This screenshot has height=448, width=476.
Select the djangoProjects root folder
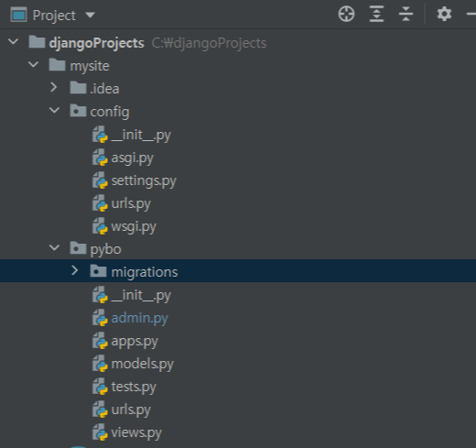click(x=96, y=43)
